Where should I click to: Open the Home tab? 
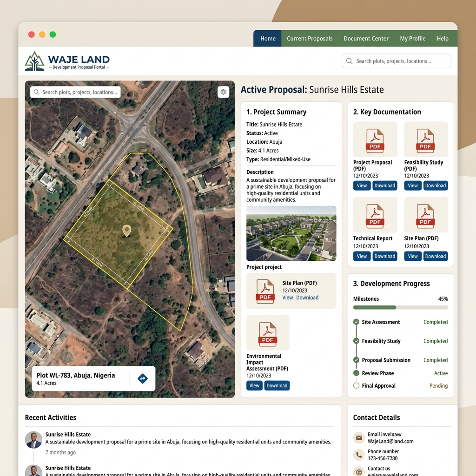point(268,39)
